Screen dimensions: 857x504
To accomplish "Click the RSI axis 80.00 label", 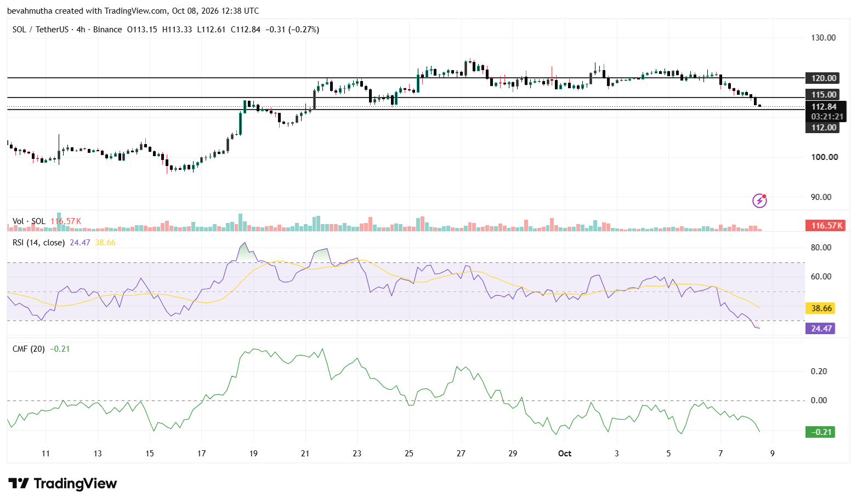I will 821,247.
